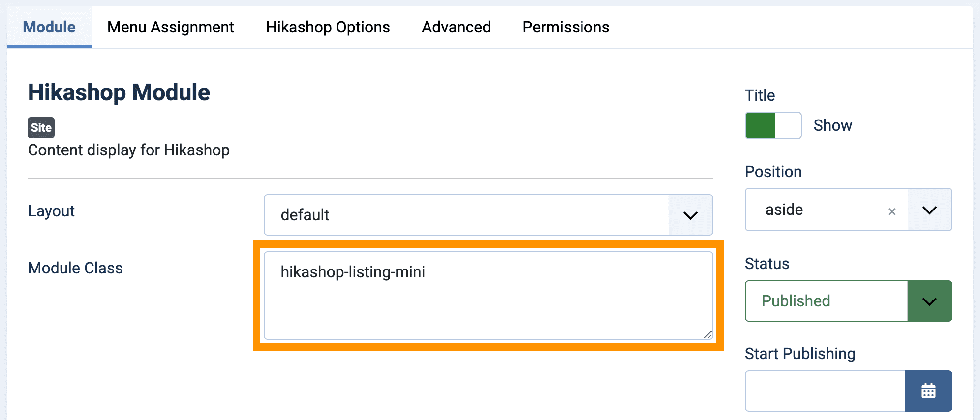980x420 pixels.
Task: Click the Module Class field label
Action: pos(75,268)
